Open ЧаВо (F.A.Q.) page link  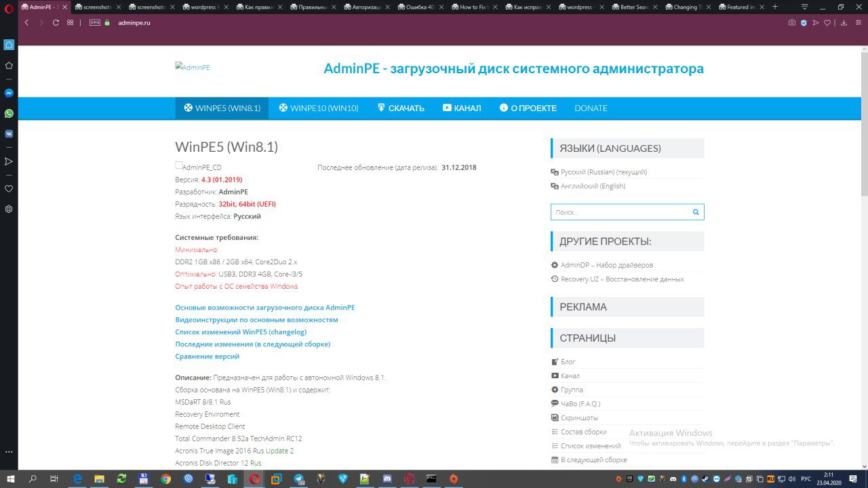[580, 403]
